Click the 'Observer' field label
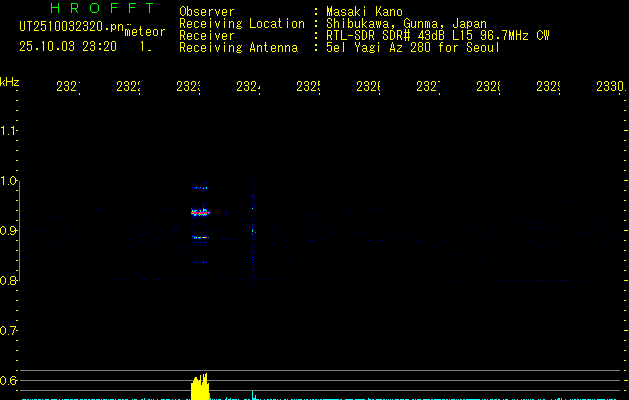Screen dimensions: 629x400 pos(207,11)
